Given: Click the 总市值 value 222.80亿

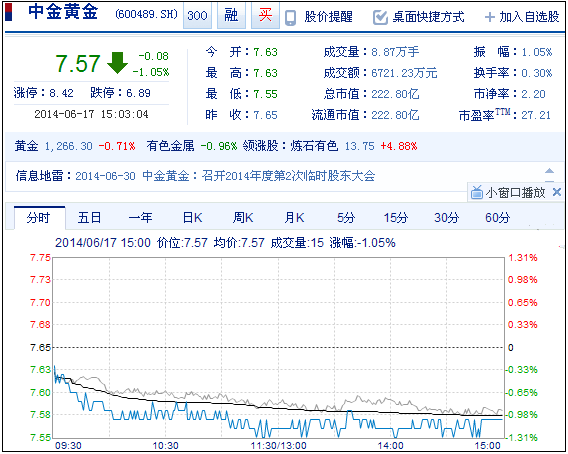Looking at the screenshot, I should (395, 94).
